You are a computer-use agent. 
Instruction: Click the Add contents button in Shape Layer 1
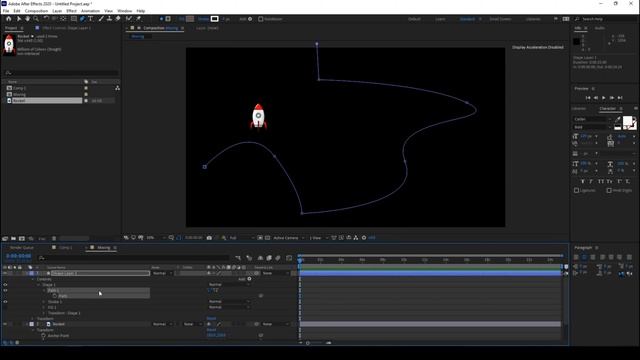249,279
